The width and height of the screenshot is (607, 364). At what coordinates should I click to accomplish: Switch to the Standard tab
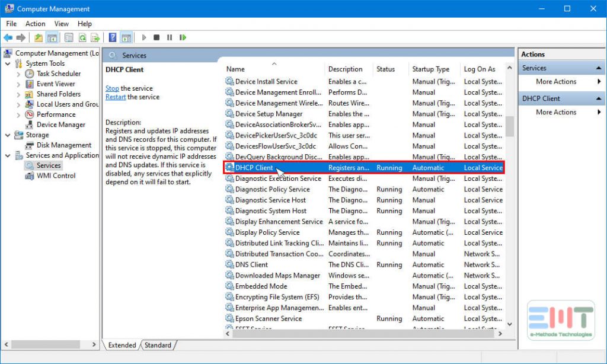(x=158, y=345)
